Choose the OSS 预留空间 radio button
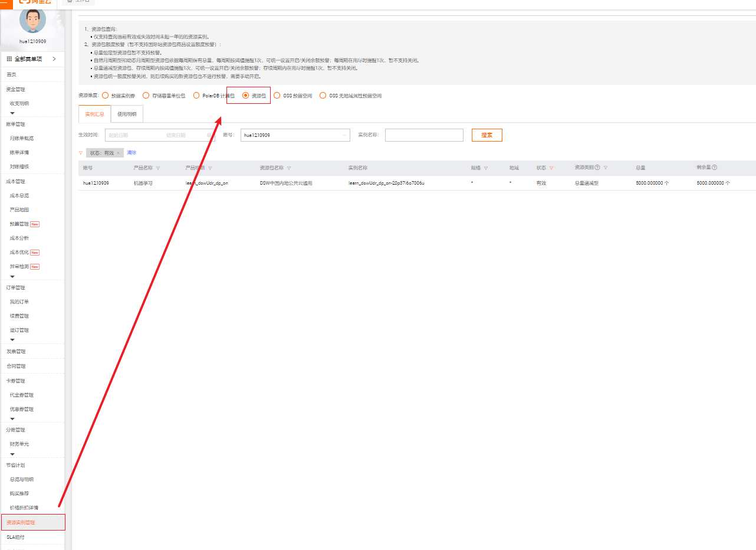Viewport: 756px width, 550px height. (x=277, y=96)
